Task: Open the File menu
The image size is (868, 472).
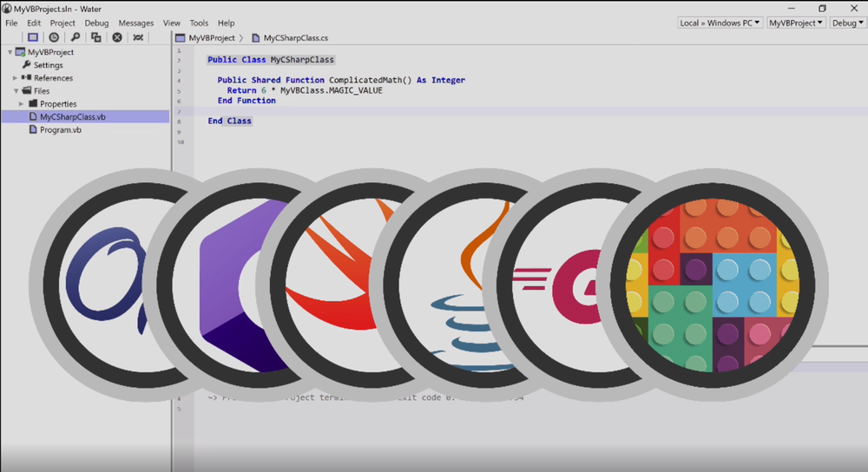Action: coord(11,23)
